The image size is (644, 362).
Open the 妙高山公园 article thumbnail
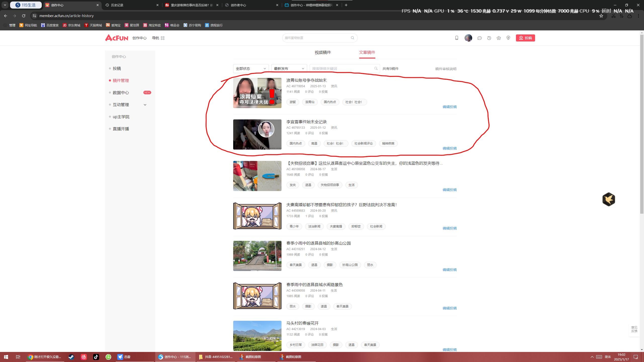coord(257,256)
